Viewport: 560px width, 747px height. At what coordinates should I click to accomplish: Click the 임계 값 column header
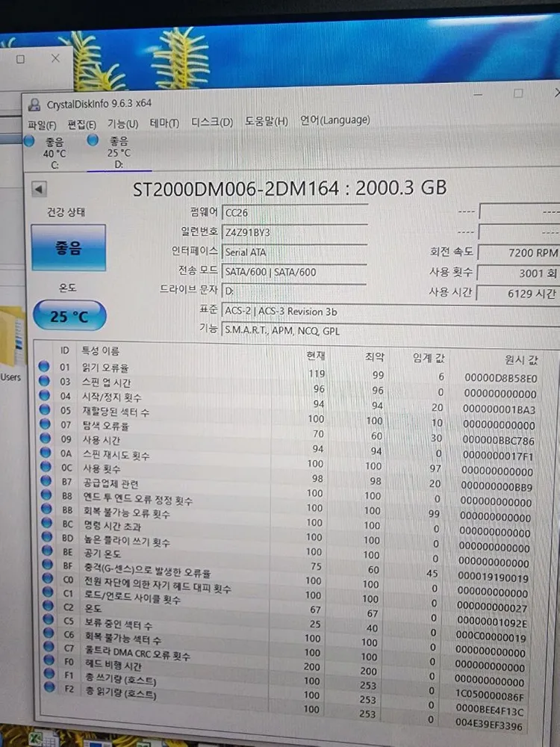click(x=429, y=359)
